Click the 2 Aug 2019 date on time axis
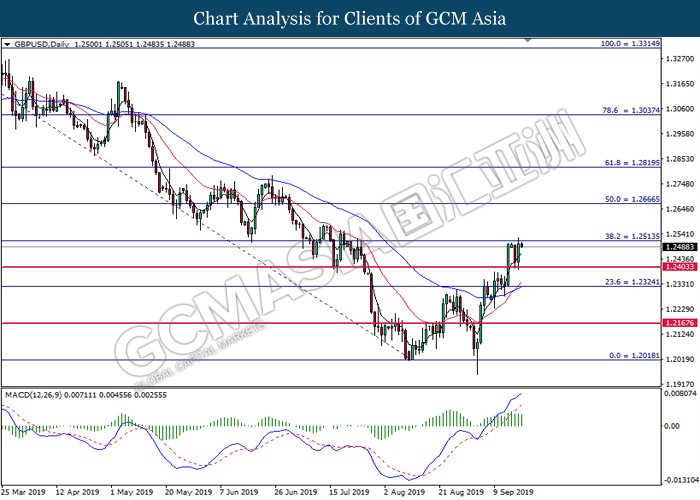 pos(402,493)
